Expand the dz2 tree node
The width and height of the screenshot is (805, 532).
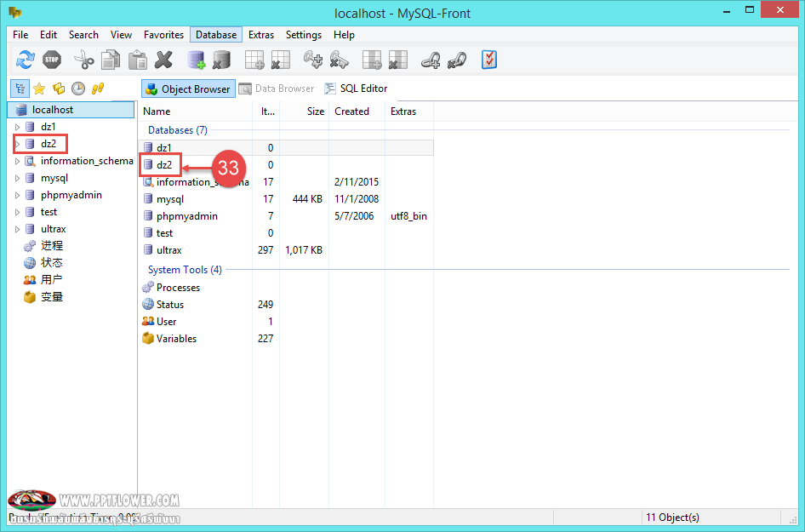[18, 144]
